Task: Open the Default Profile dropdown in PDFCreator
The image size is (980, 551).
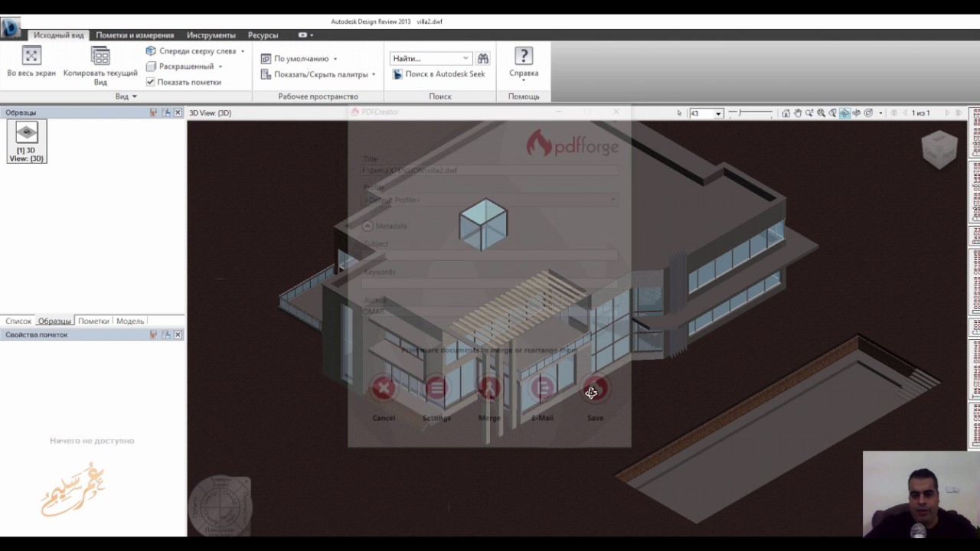Action: click(x=490, y=200)
